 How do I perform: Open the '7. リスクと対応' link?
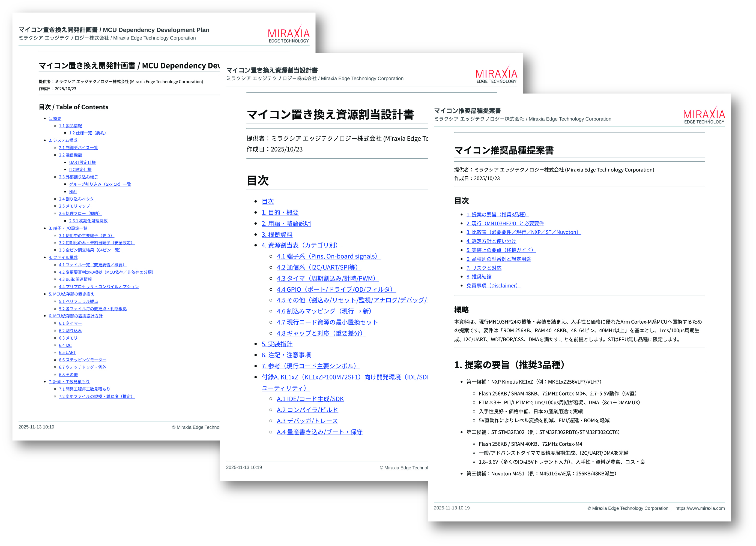tap(484, 268)
